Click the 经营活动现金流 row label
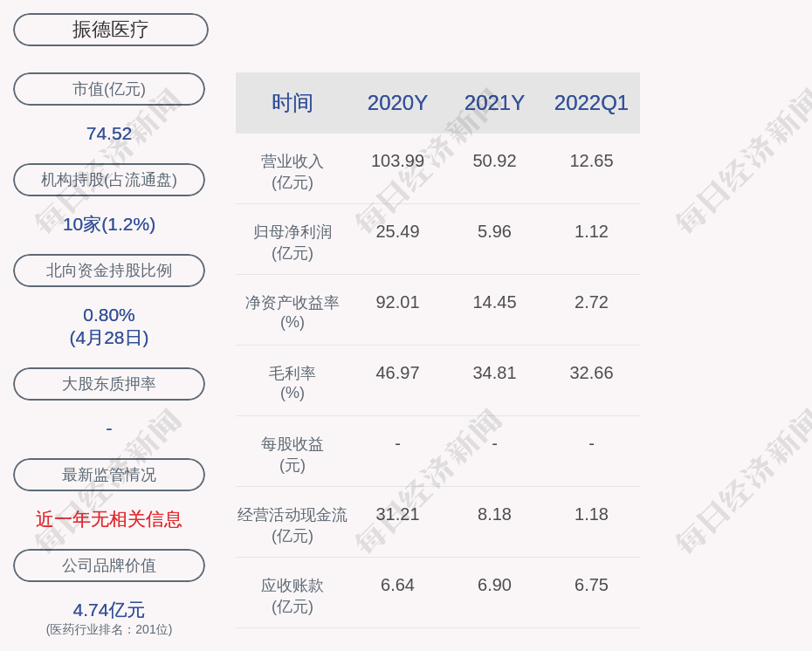This screenshot has height=651, width=812. point(292,524)
